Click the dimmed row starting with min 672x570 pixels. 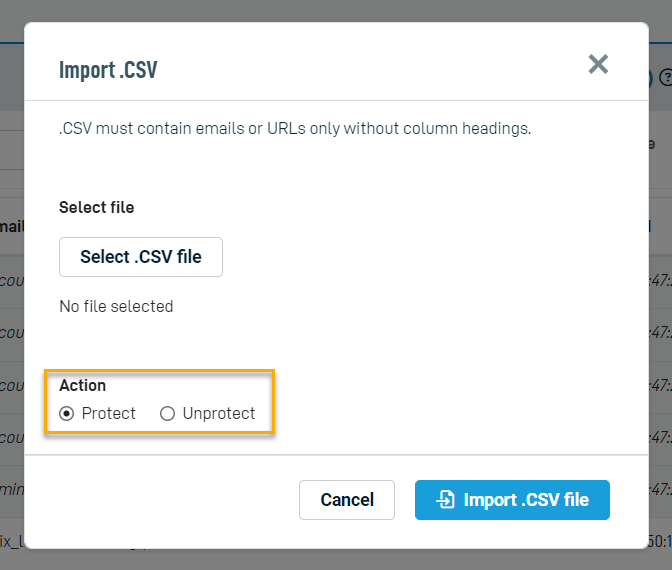click(x=12, y=489)
